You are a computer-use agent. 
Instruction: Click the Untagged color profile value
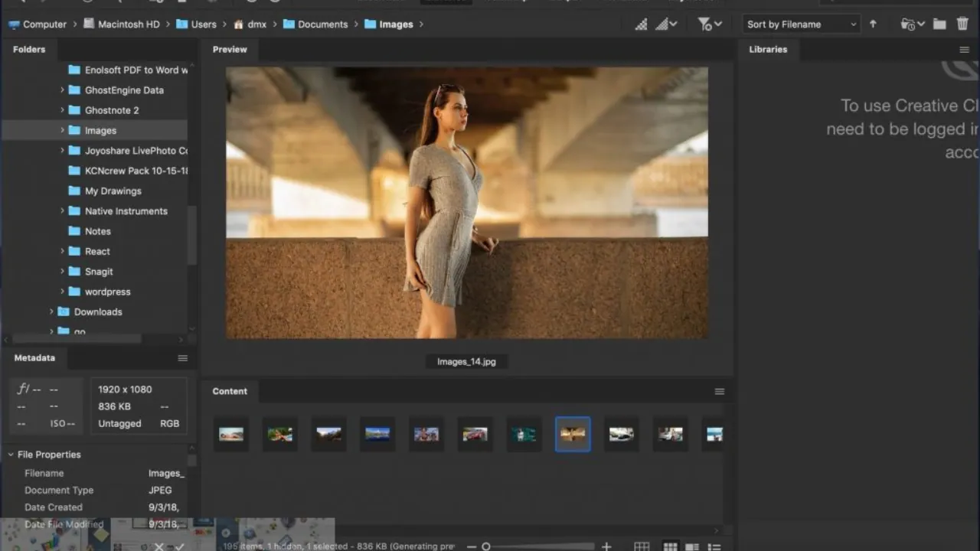click(119, 423)
